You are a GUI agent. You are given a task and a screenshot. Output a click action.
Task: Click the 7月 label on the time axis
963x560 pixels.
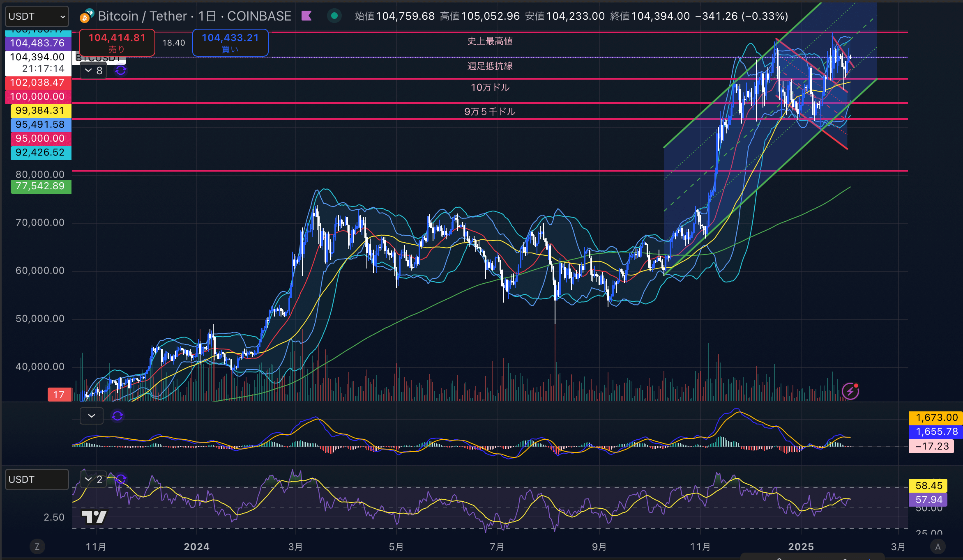[x=497, y=547]
